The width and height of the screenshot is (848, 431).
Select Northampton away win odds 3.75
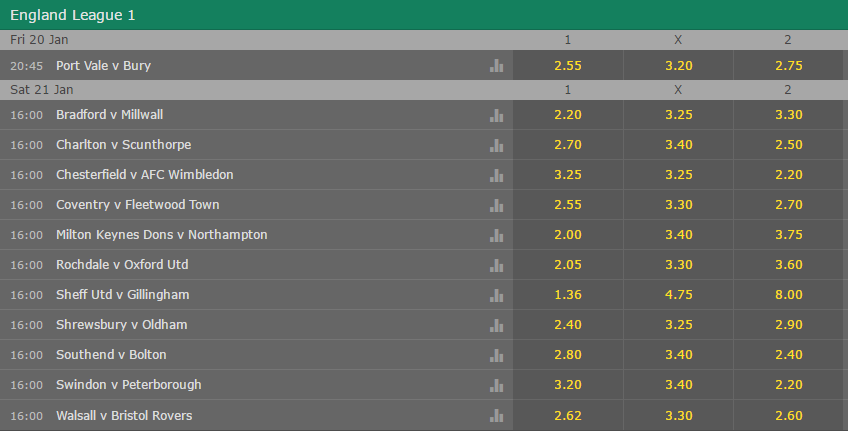point(789,235)
